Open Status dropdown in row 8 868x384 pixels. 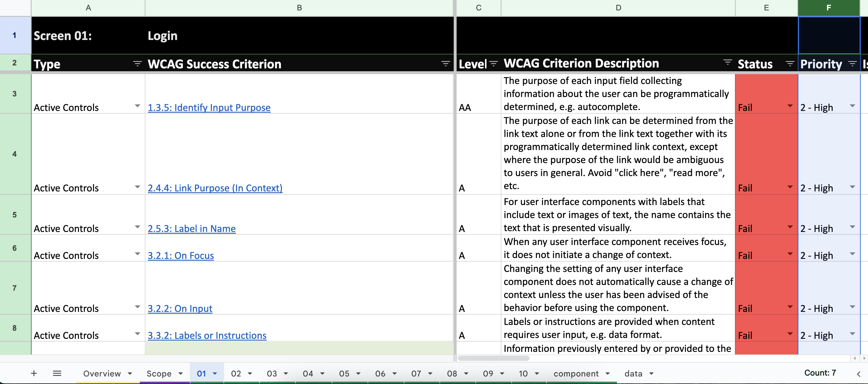[790, 334]
